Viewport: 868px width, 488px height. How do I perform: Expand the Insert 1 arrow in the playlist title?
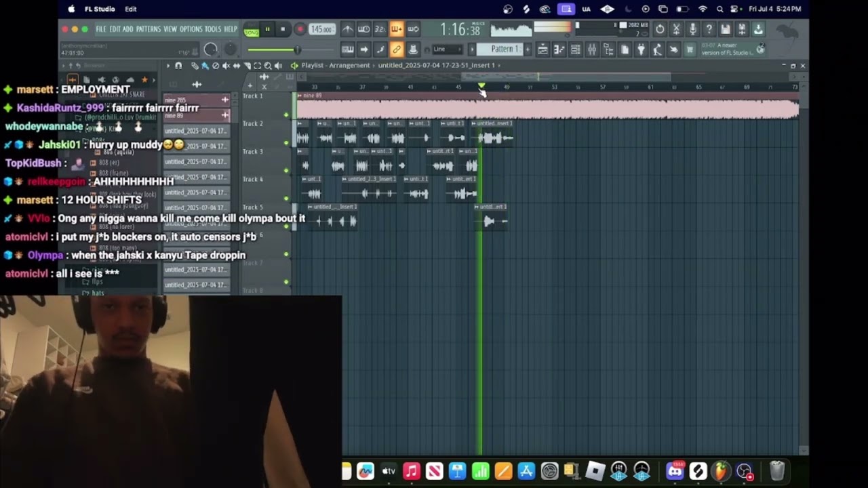[499, 65]
